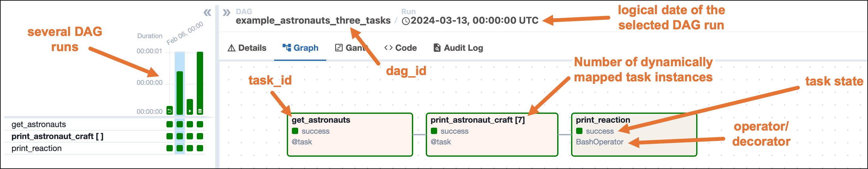Image resolution: width=868 pixels, height=169 pixels.
Task: Select print_reaction row in task grid
Action: point(36,149)
